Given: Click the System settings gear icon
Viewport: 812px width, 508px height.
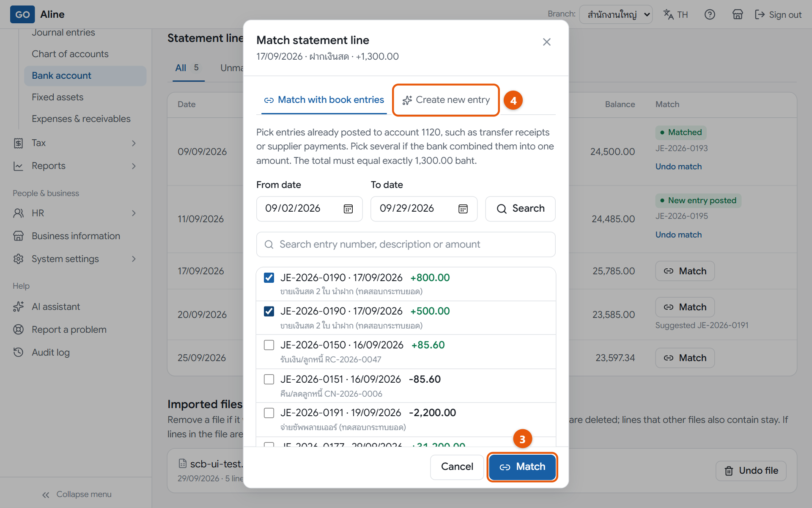Looking at the screenshot, I should [18, 259].
